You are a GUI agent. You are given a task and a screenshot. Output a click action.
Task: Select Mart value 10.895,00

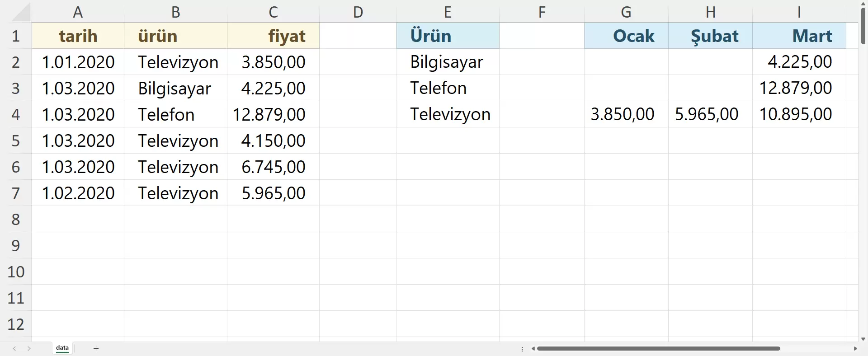coord(799,114)
